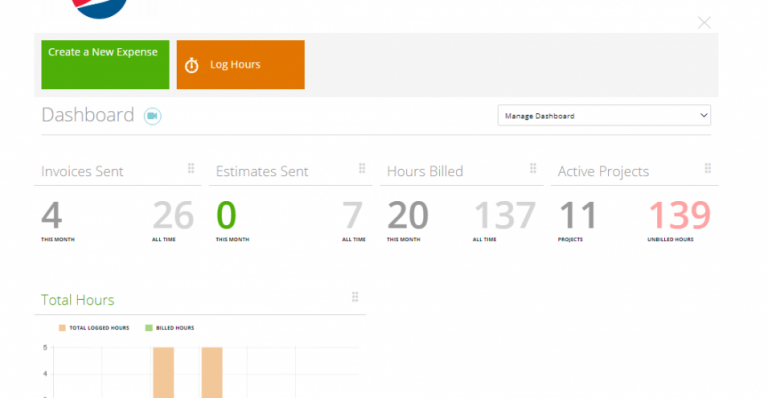The width and height of the screenshot is (768, 398).
Task: Toggle the Total Logged Hours legend swatch
Action: pos(62,328)
